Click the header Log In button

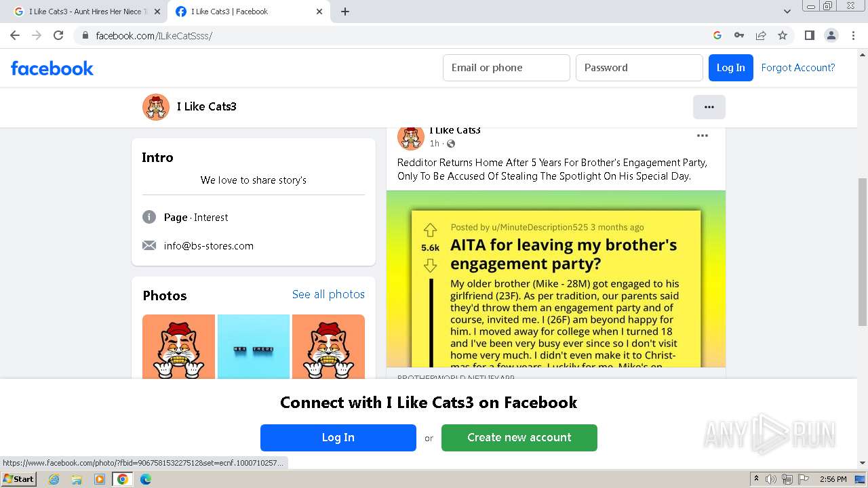point(730,68)
